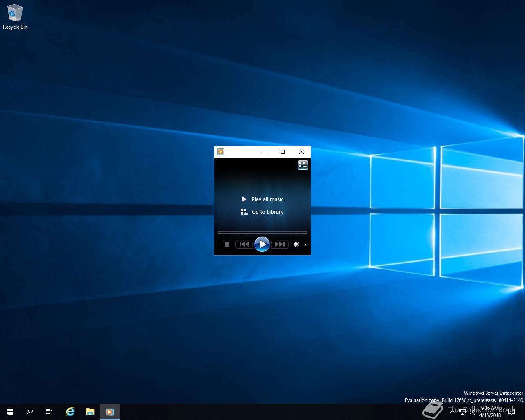This screenshot has height=420, width=525.
Task: Skip to the previous track
Action: pos(244,244)
